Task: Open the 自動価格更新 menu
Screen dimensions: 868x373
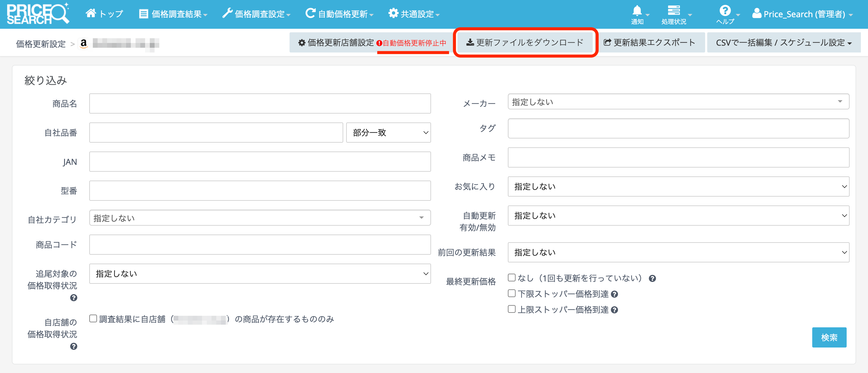Action: pyautogui.click(x=339, y=14)
